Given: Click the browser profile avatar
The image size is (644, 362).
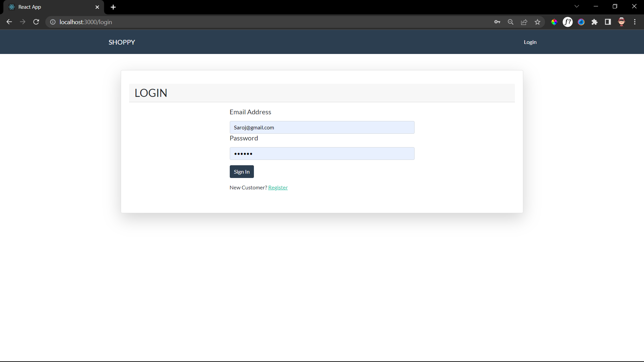Looking at the screenshot, I should click(621, 22).
